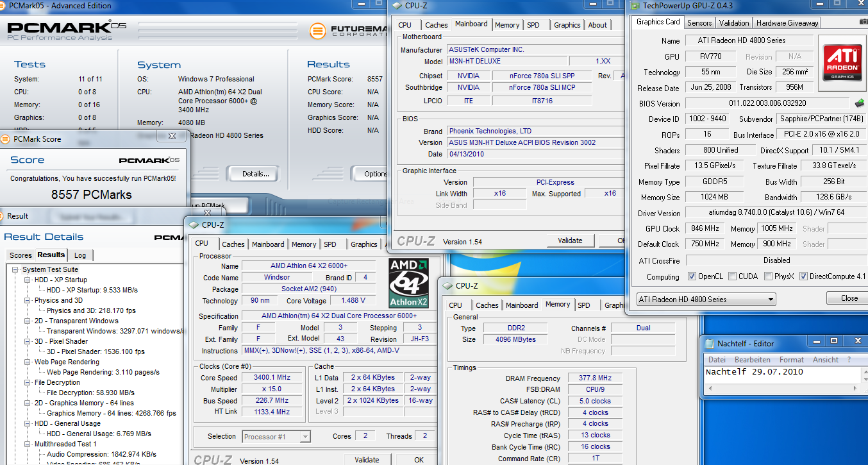The height and width of the screenshot is (465, 868).
Task: Open the ATI Radeon HD 4800 Series dropdown
Action: click(x=705, y=299)
